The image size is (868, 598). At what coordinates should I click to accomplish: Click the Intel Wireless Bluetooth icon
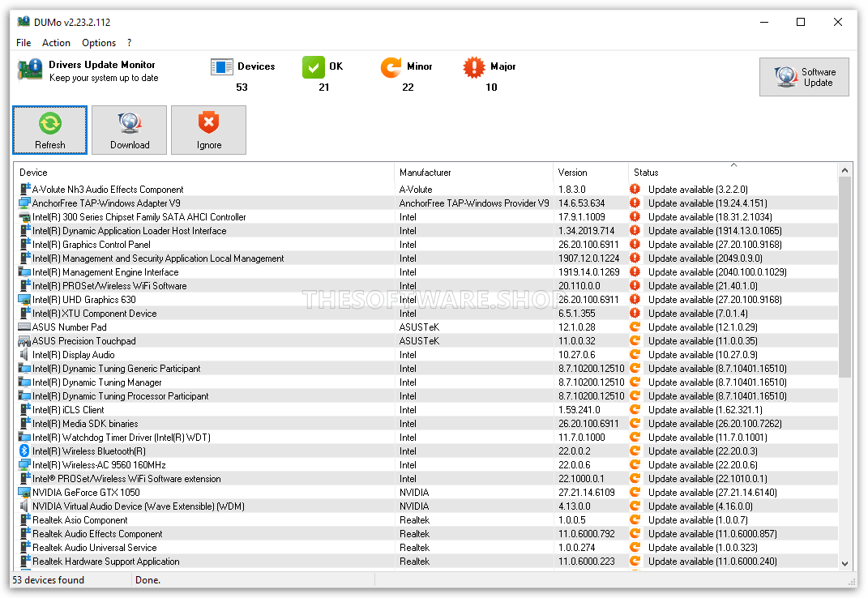24,451
